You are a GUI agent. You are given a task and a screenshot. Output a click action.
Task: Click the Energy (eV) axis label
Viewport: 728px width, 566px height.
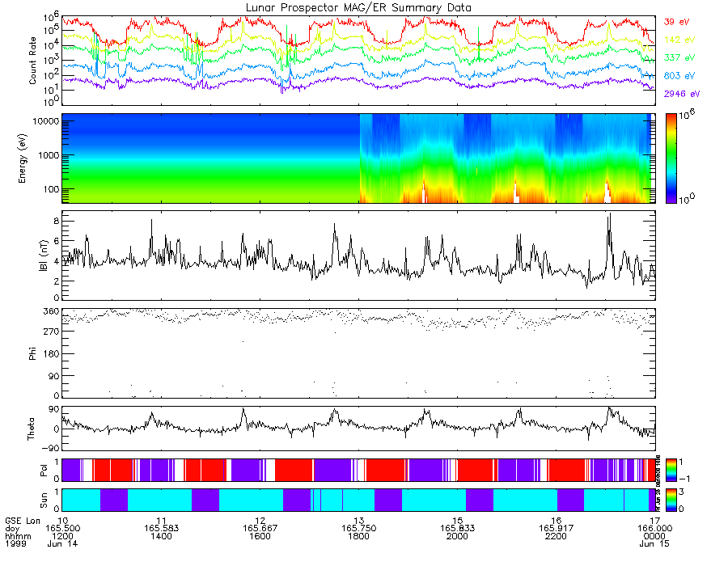point(23,158)
